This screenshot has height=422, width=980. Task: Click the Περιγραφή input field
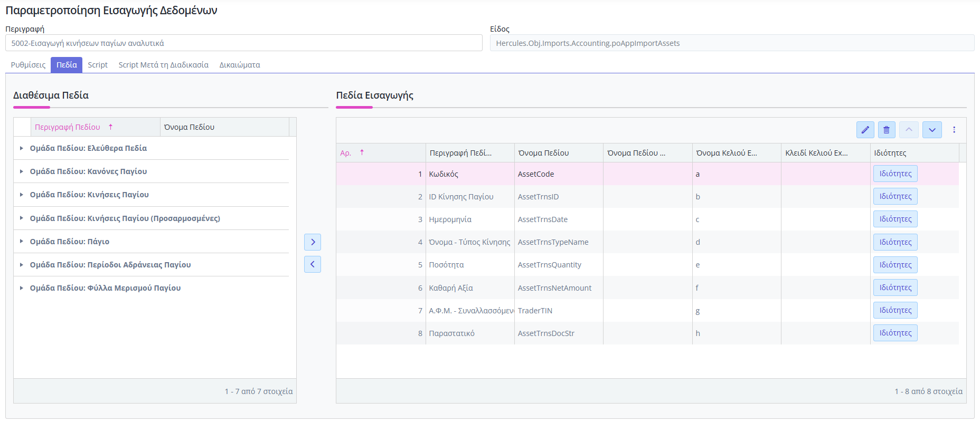click(243, 43)
